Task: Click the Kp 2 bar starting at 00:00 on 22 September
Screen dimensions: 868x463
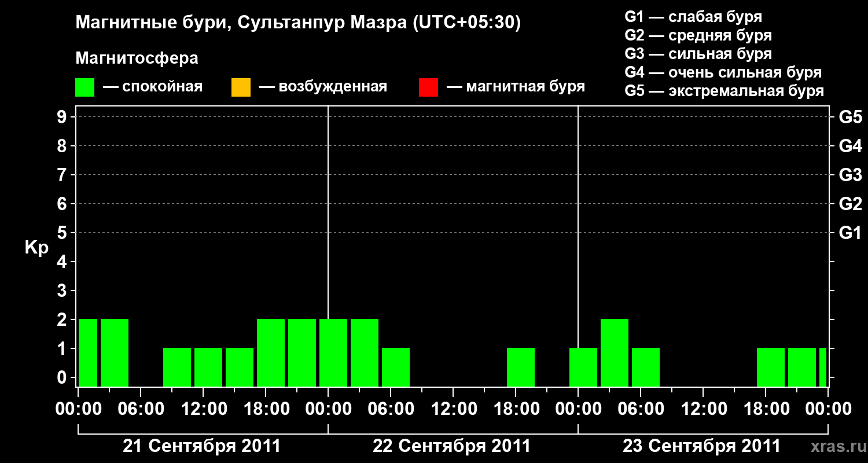Action: [333, 352]
